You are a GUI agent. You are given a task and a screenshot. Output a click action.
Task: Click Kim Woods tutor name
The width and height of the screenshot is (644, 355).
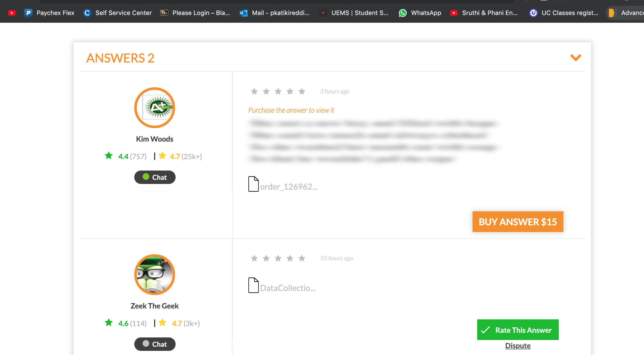pyautogui.click(x=154, y=139)
